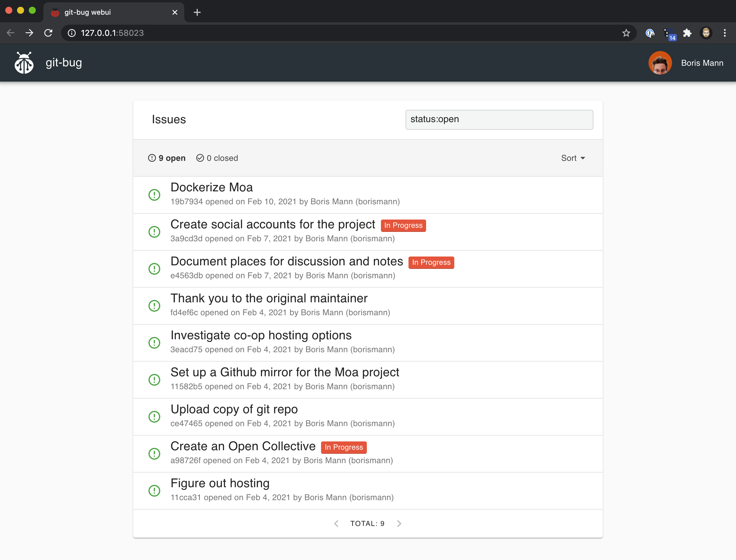Open the Create an Open Collective issue
The height and width of the screenshot is (560, 736).
pyautogui.click(x=243, y=446)
